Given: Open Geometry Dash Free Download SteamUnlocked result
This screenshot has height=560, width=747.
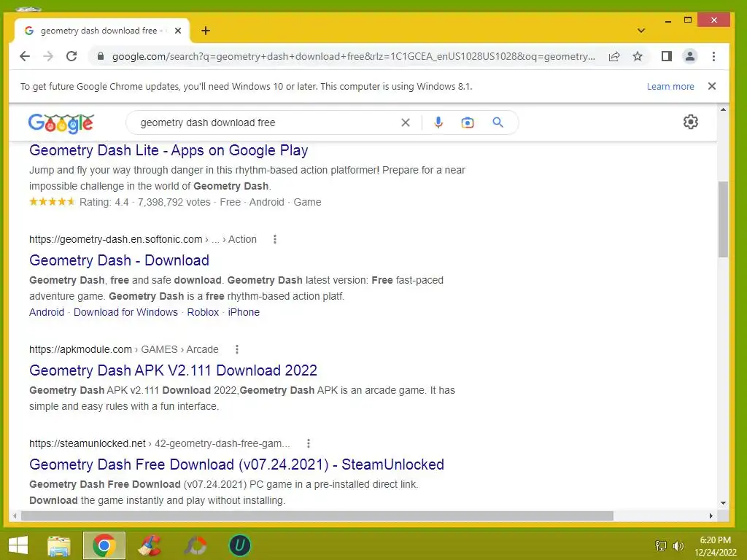Looking at the screenshot, I should click(x=237, y=464).
